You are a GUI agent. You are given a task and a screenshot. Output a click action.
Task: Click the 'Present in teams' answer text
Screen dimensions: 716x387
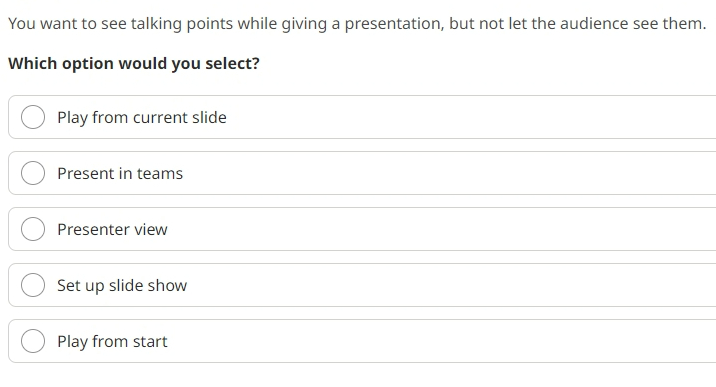[120, 173]
